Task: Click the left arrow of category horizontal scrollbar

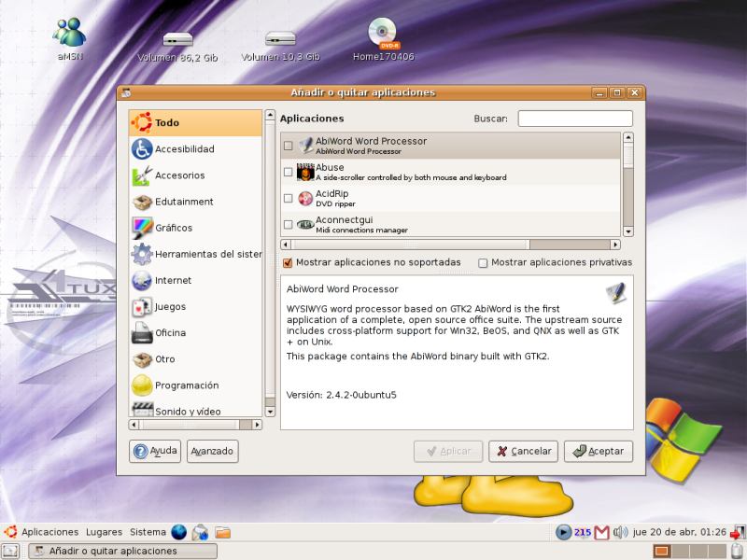Action: click(x=134, y=425)
